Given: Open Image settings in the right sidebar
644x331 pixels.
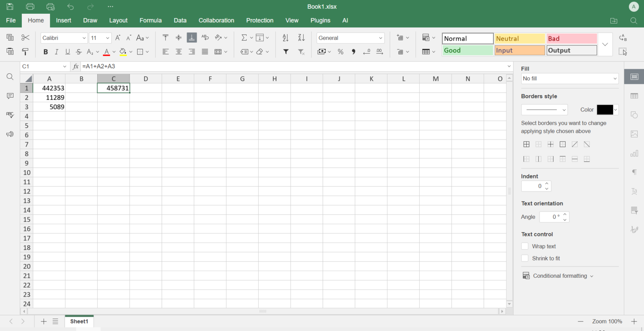Looking at the screenshot, I should [x=634, y=134].
